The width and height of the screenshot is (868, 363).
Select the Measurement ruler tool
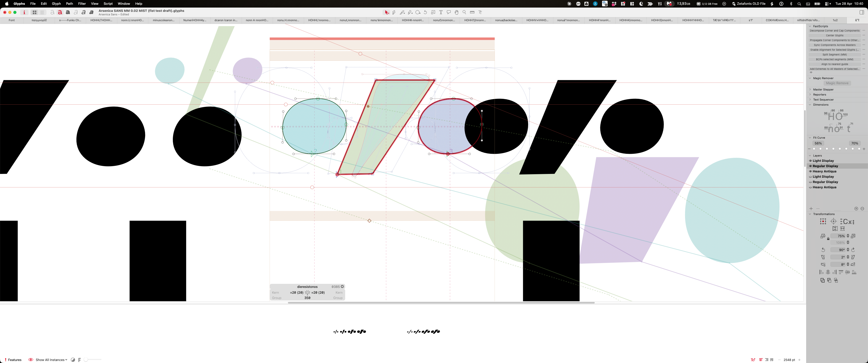pyautogui.click(x=472, y=12)
